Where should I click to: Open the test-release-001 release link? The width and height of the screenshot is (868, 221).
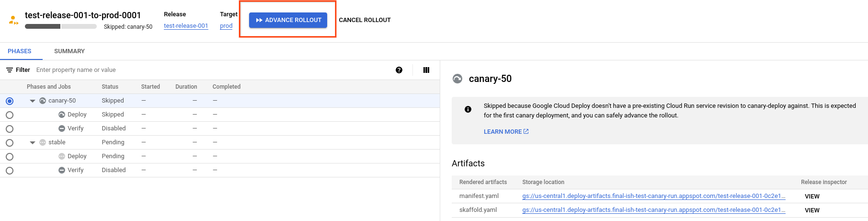pyautogui.click(x=186, y=26)
